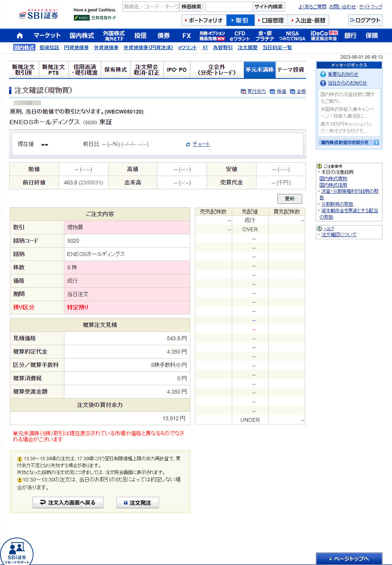The height and width of the screenshot is (565, 392).
Task: Select the 外国株式 海外ETF menu item
Action: click(x=114, y=36)
